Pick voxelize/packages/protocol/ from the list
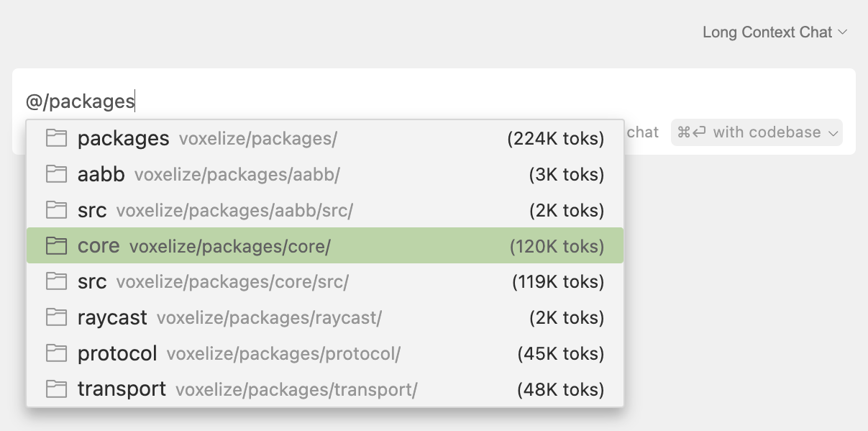Image resolution: width=868 pixels, height=431 pixels. [324, 353]
